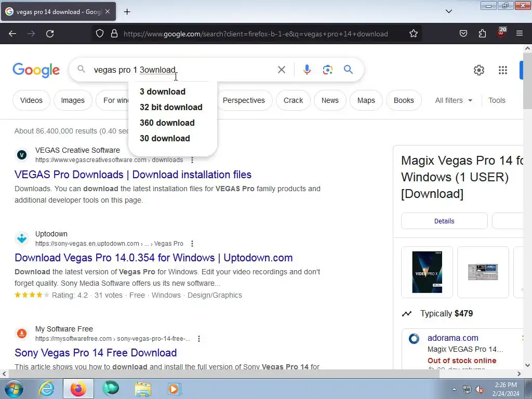View the software interface product thumbnail
The height and width of the screenshot is (399, 532).
tap(483, 272)
